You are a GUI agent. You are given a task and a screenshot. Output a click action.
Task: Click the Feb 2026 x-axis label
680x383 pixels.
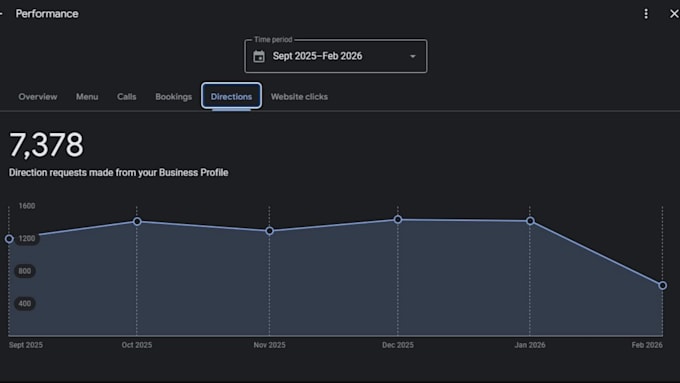(647, 345)
